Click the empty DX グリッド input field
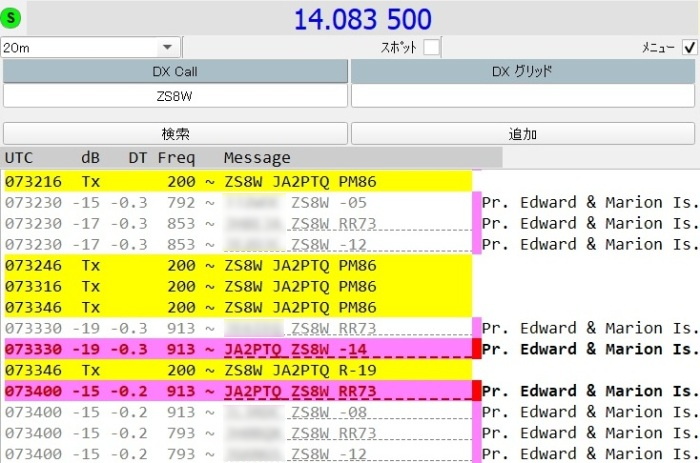The image size is (700, 463). click(x=523, y=96)
